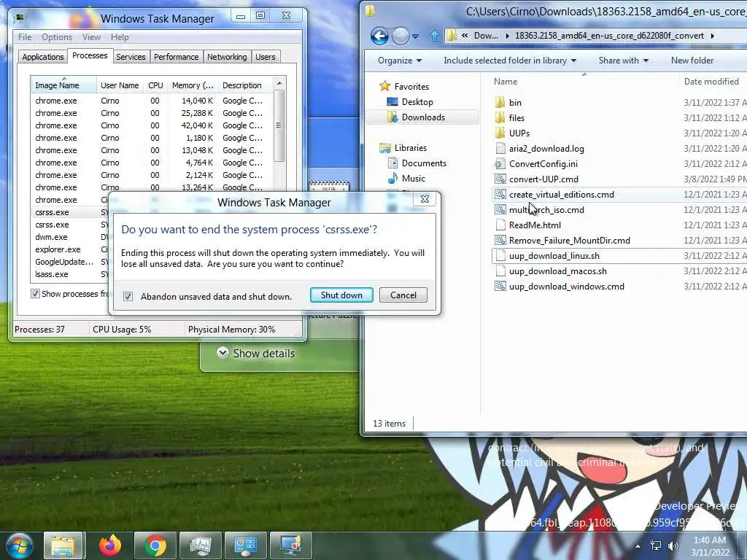747x560 pixels.
Task: Open the Share with dropdown
Action: pos(624,61)
